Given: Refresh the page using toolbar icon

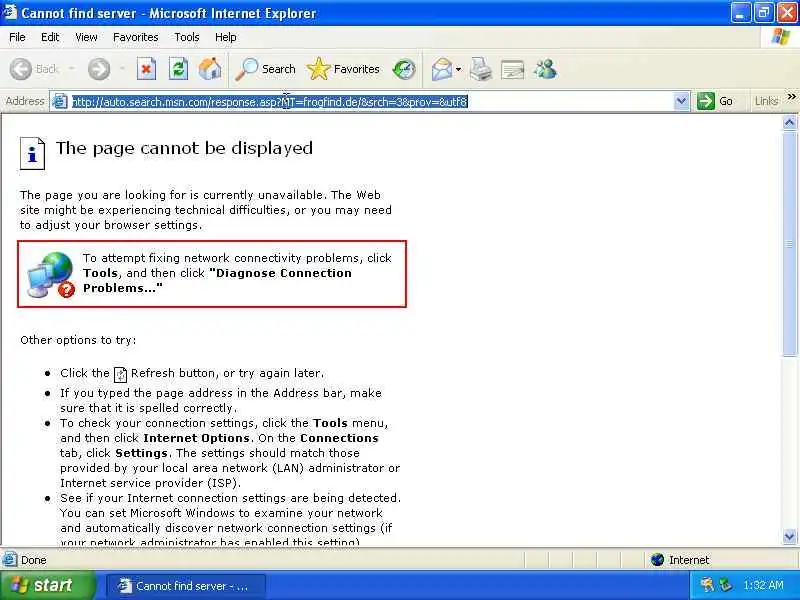Looking at the screenshot, I should coord(178,69).
